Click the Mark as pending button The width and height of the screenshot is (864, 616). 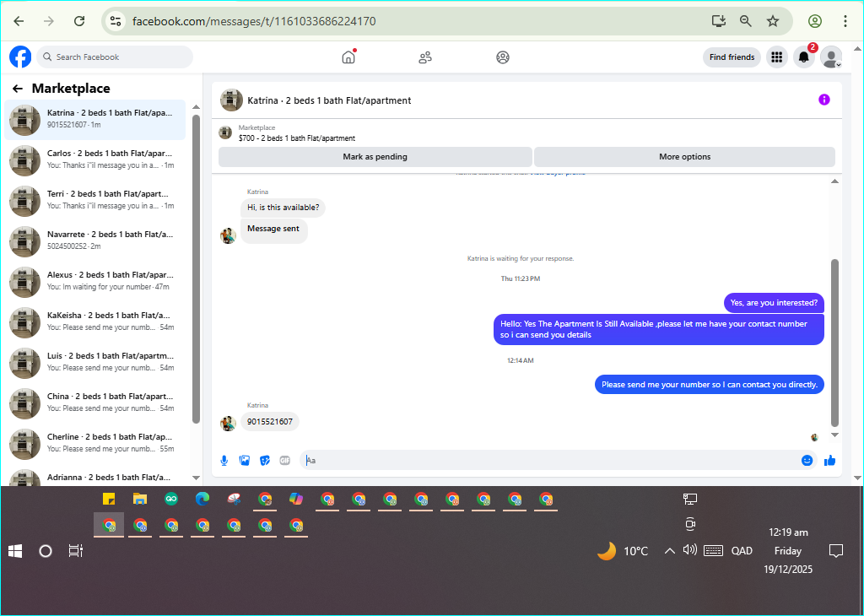375,156
